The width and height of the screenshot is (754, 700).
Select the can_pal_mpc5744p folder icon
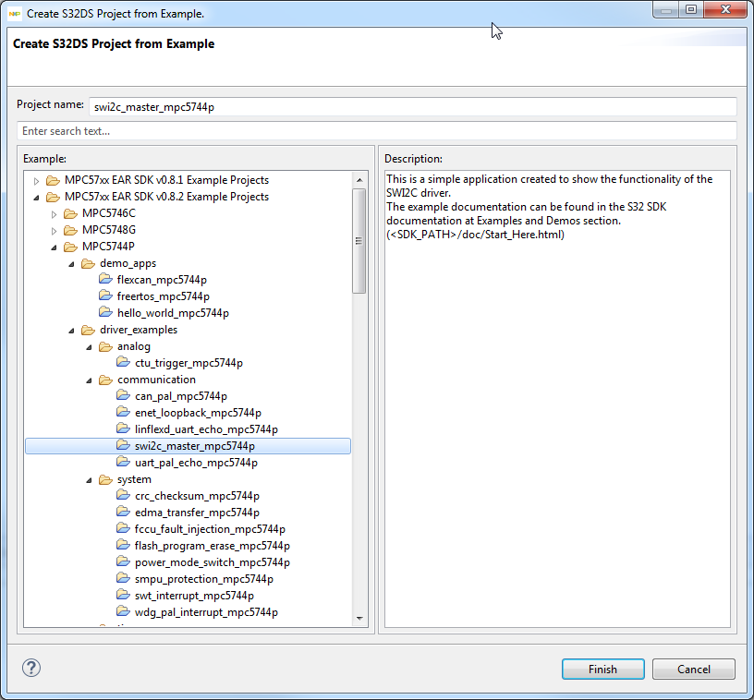click(123, 395)
